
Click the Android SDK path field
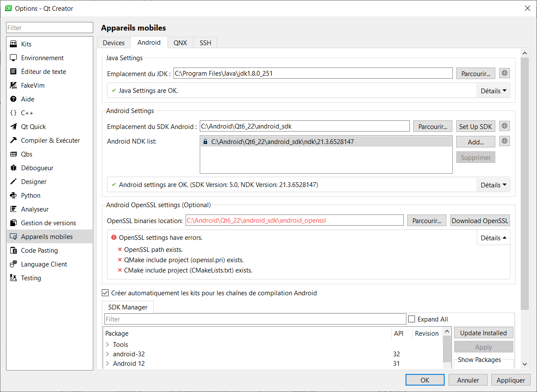click(305, 126)
